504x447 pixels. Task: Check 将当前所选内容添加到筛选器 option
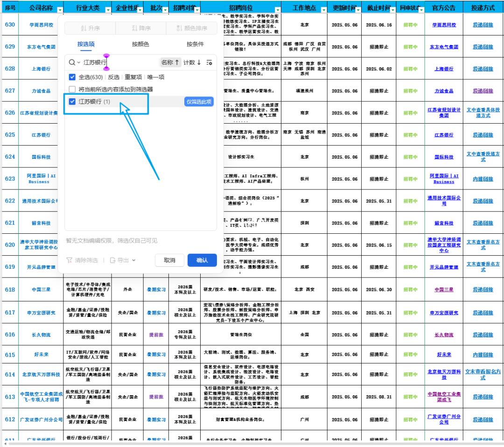(72, 89)
